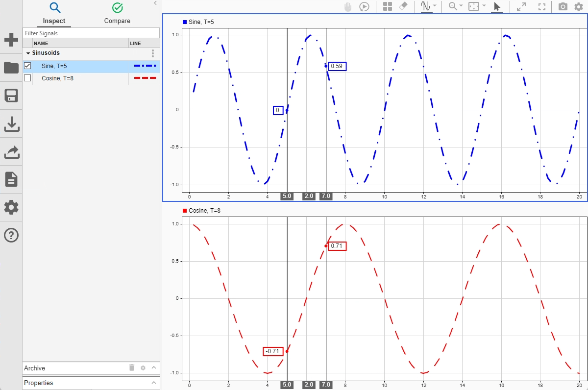Click the Import (download arrow) icon in sidebar
Viewport: 588px width, 390px height.
coord(11,124)
